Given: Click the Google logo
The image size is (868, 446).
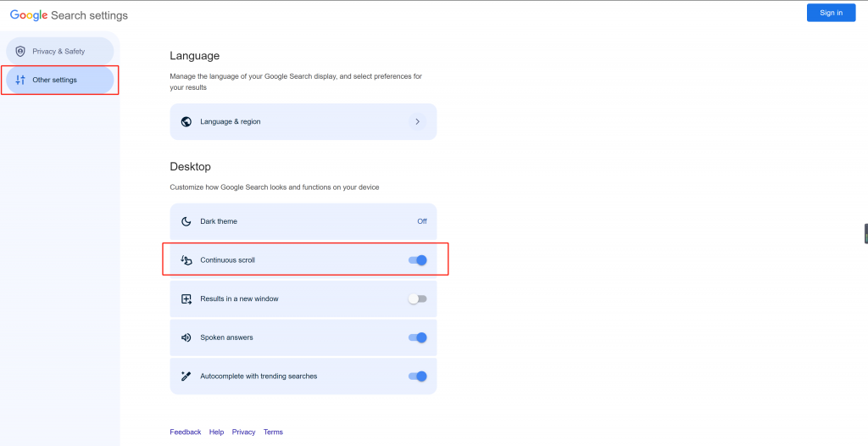Looking at the screenshot, I should tap(29, 15).
